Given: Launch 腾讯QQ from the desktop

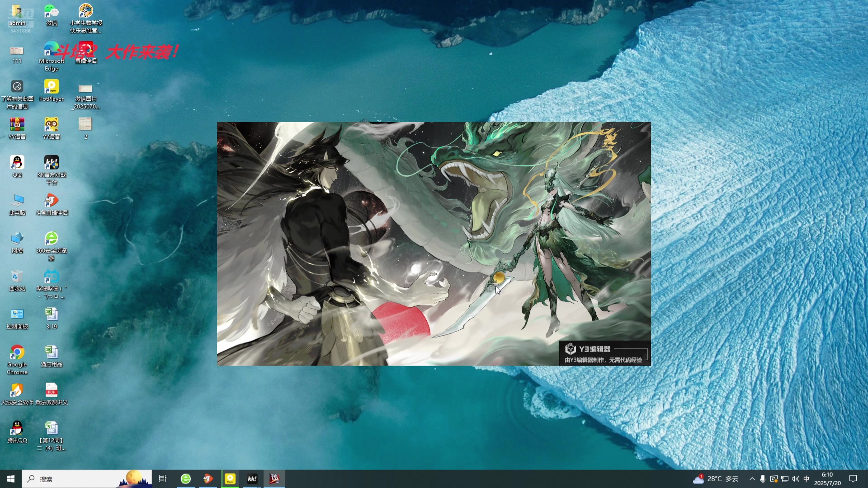Looking at the screenshot, I should 17,432.
